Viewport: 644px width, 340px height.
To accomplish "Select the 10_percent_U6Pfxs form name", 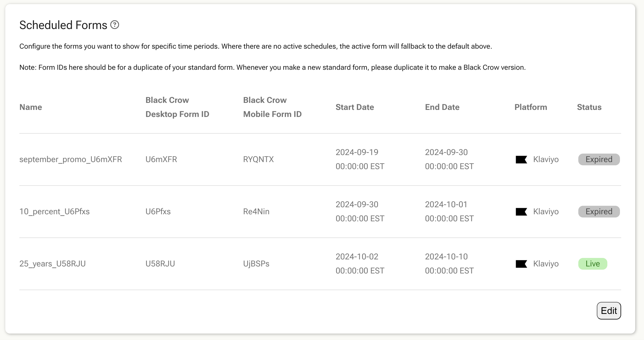I will tap(55, 212).
